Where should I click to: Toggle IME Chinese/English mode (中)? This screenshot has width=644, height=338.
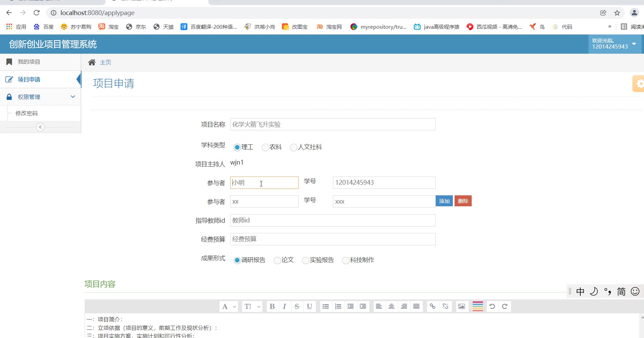[580, 291]
